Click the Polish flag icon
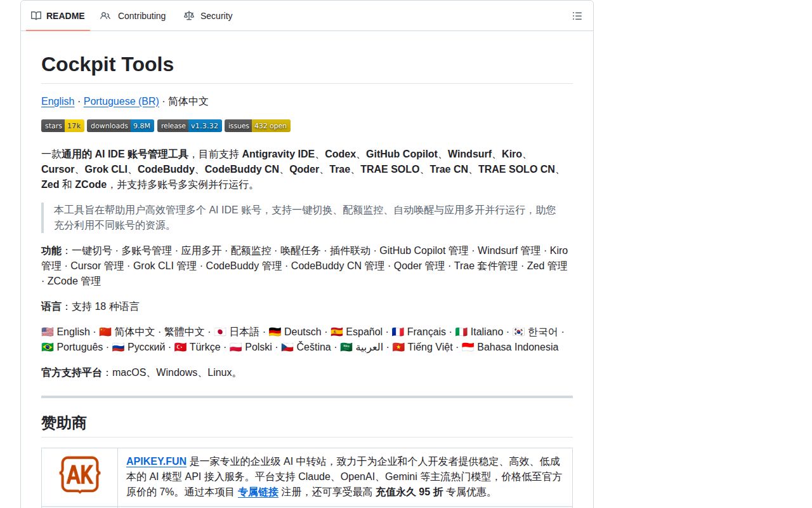Image resolution: width=812 pixels, height=508 pixels. (236, 347)
